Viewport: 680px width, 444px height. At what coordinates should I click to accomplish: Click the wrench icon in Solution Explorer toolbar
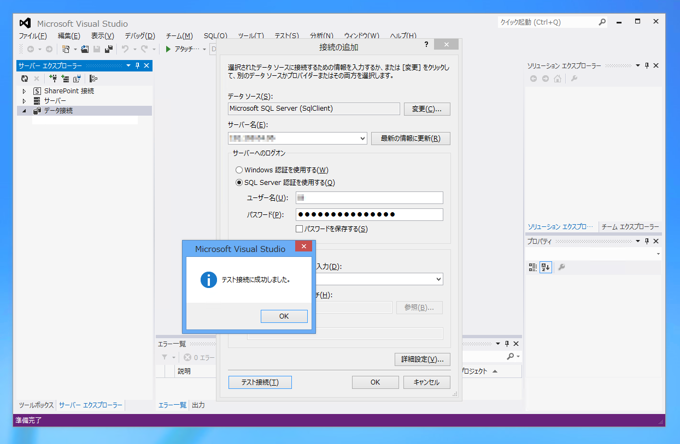(574, 78)
